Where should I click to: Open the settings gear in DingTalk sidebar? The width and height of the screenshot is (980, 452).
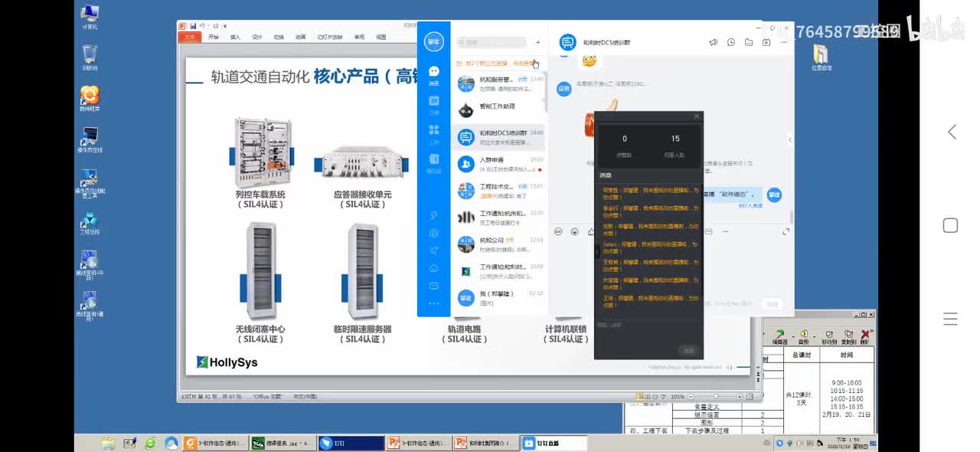[x=434, y=233]
